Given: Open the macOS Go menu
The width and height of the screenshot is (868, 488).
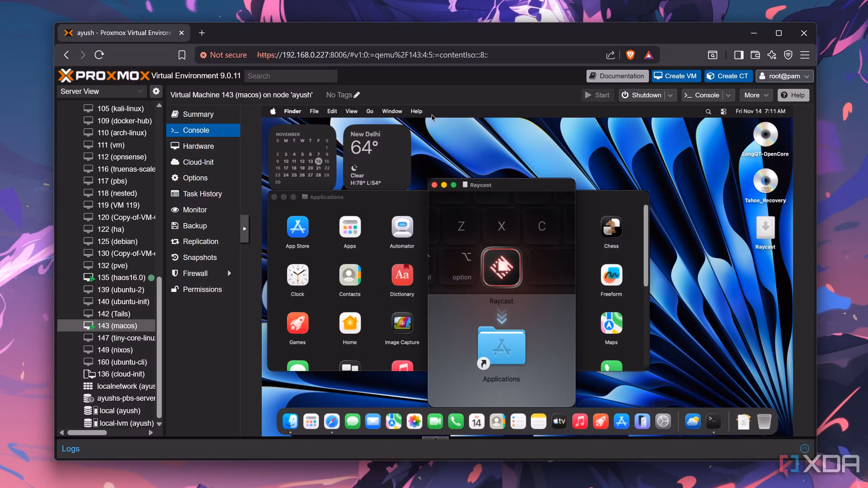Looking at the screenshot, I should click(369, 111).
